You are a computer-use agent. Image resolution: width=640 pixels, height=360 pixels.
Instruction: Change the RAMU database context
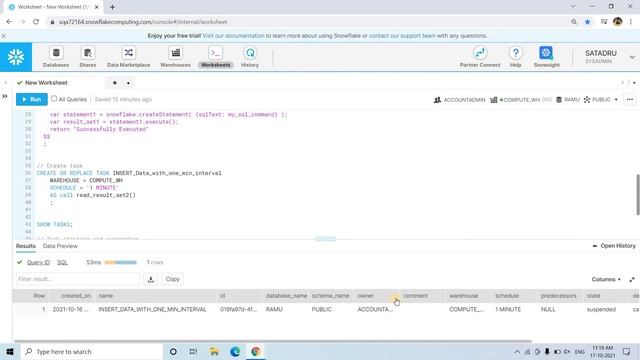[x=568, y=100]
